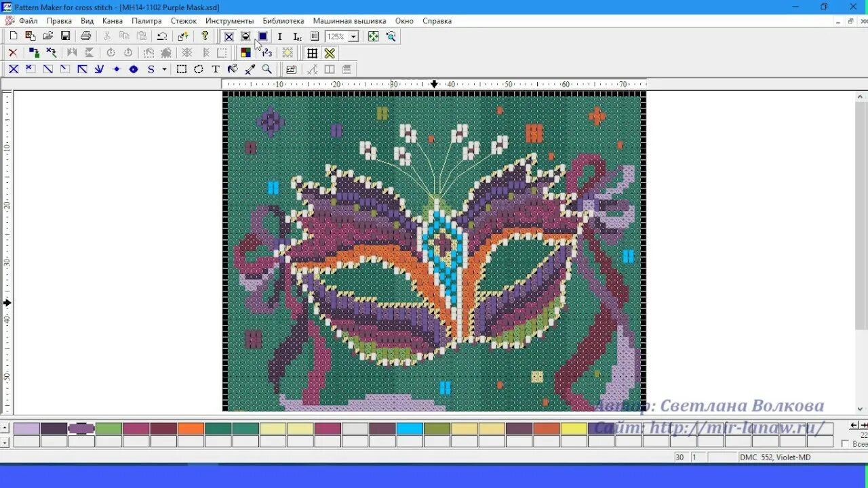Open the zoom percentage dropdown showing 125%

[353, 37]
